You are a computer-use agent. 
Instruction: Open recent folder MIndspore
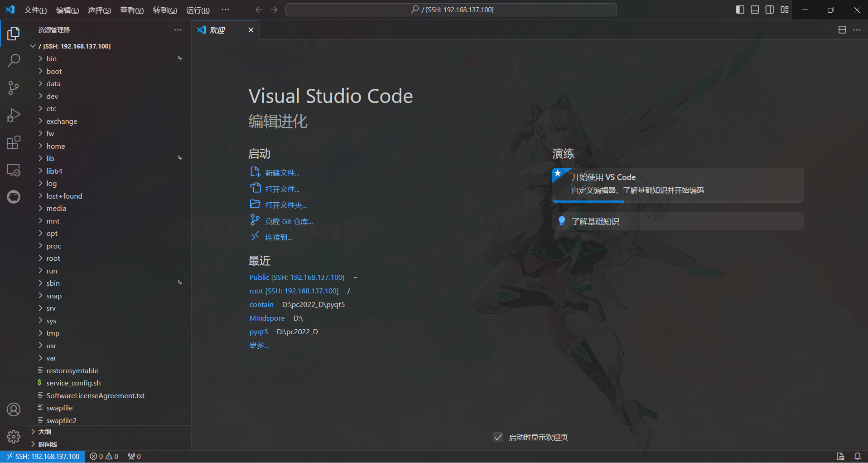pyautogui.click(x=267, y=318)
